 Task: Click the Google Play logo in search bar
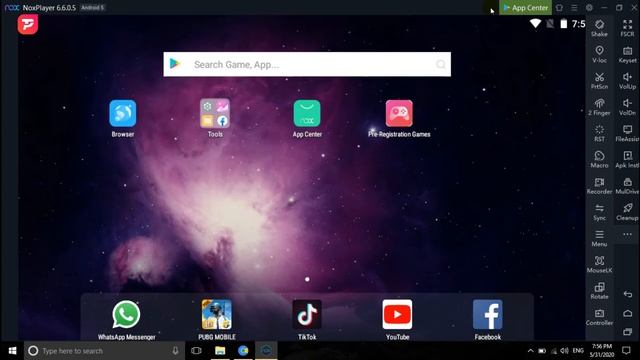coord(175,64)
